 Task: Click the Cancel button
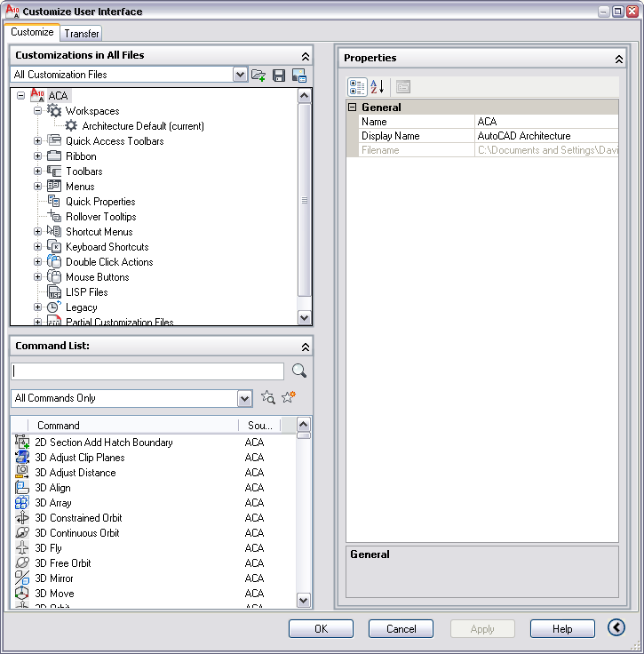[x=401, y=628]
